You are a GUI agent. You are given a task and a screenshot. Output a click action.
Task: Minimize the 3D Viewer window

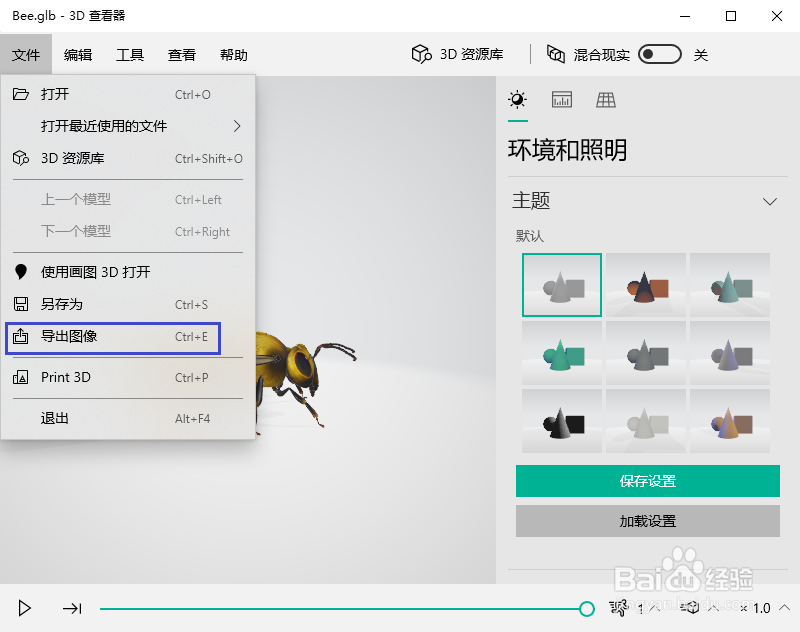click(685, 16)
